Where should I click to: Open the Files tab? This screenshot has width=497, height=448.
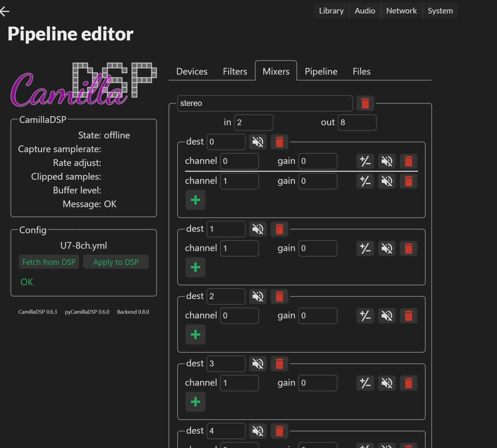pyautogui.click(x=361, y=72)
